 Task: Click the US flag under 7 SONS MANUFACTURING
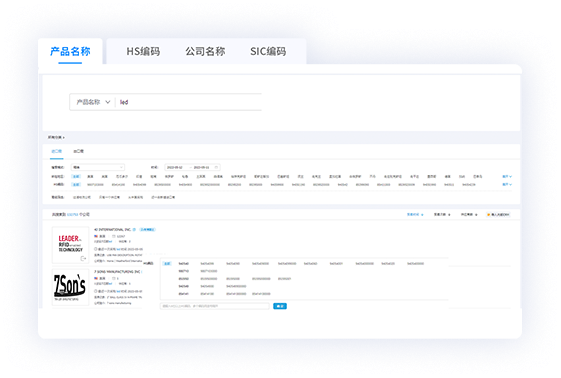[96, 278]
